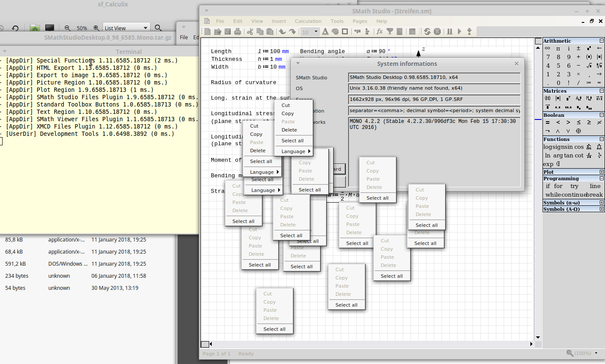The width and height of the screenshot is (605, 364).
Task: Open the Calculation menu
Action: (308, 21)
